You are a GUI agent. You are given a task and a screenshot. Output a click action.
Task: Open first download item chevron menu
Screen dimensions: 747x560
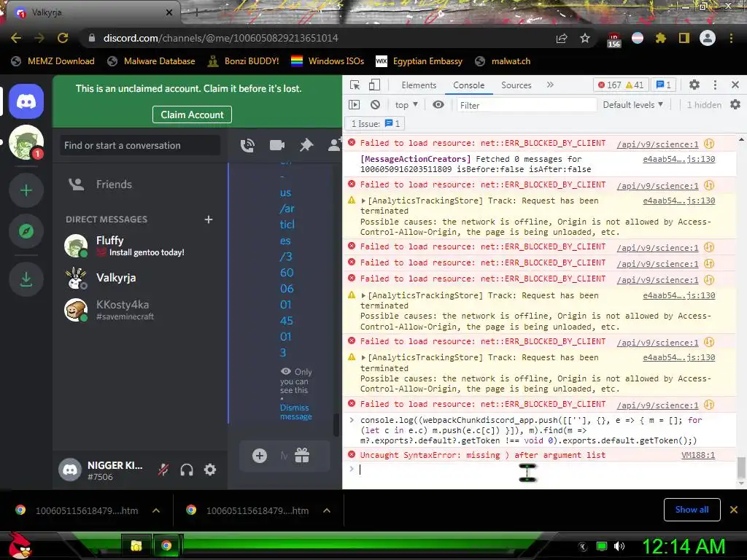pos(156,510)
